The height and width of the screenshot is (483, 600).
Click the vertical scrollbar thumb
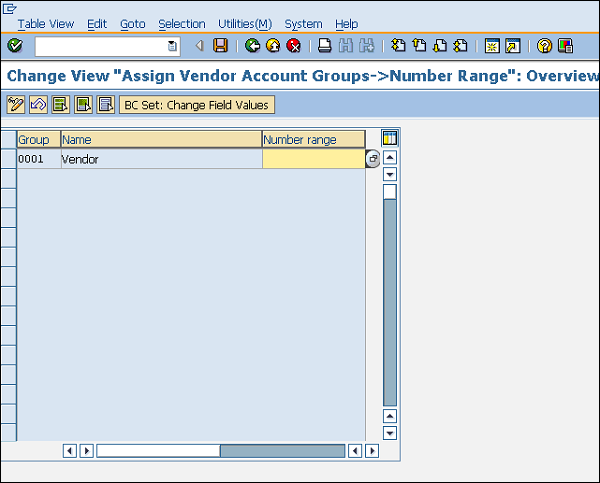390,192
